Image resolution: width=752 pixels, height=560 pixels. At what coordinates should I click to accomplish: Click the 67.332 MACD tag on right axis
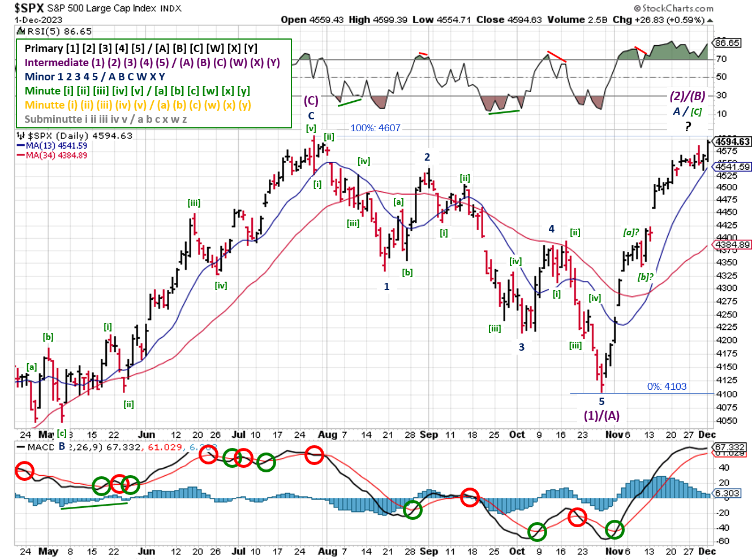[730, 447]
